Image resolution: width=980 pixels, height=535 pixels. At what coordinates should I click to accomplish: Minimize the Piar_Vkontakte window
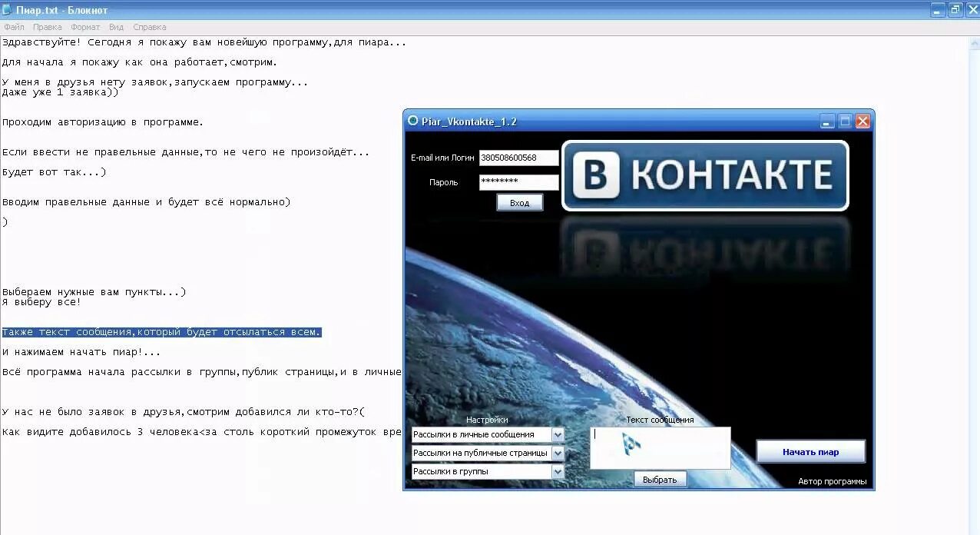coord(827,121)
